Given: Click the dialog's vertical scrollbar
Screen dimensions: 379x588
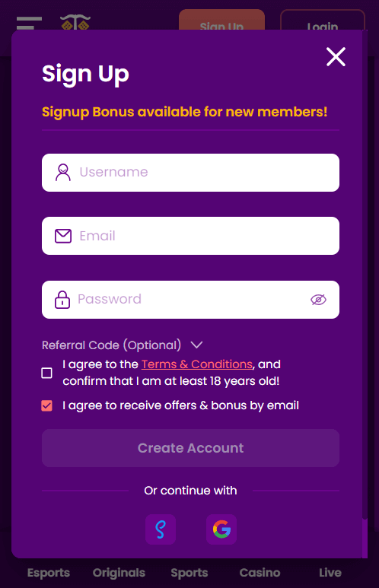Looking at the screenshot, I should tap(365, 274).
